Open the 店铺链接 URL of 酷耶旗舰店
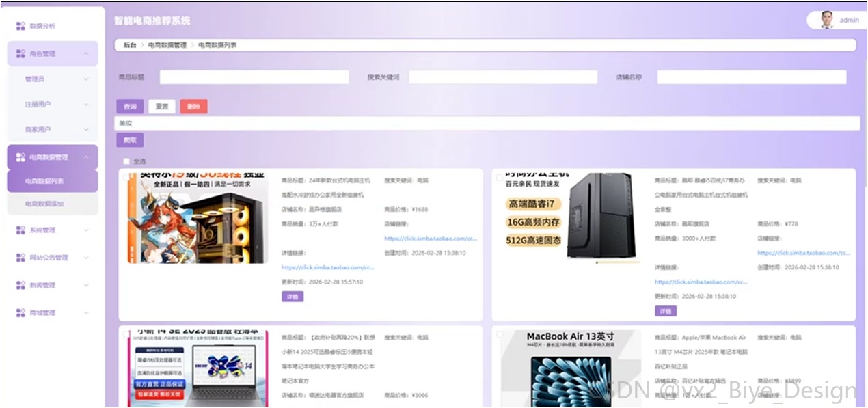868x408 pixels. tap(804, 253)
